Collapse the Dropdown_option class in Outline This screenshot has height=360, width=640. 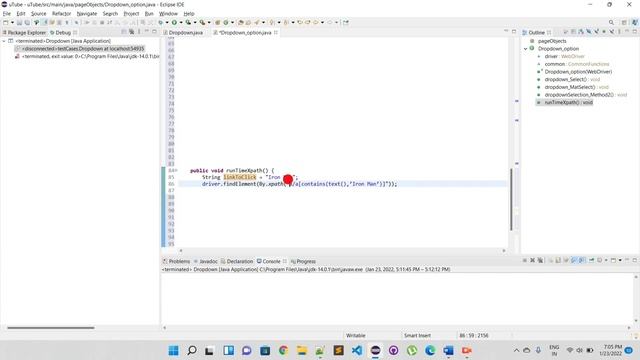click(x=526, y=49)
